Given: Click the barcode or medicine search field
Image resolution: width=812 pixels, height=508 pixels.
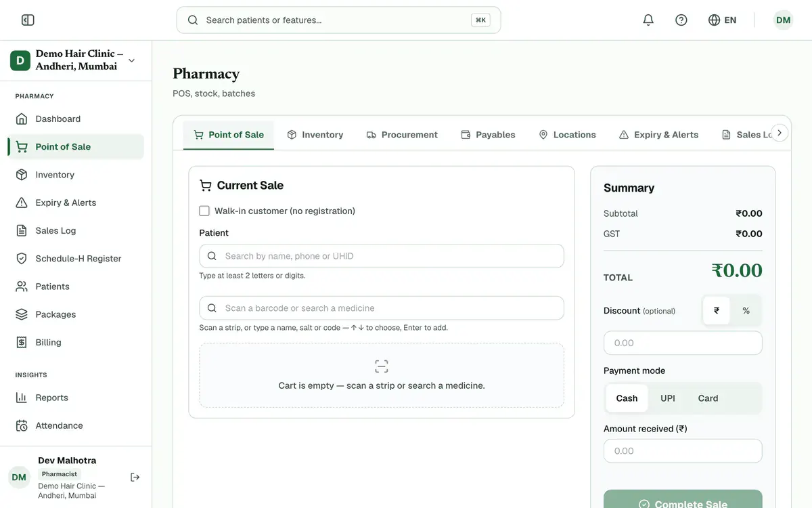Looking at the screenshot, I should coord(382,308).
